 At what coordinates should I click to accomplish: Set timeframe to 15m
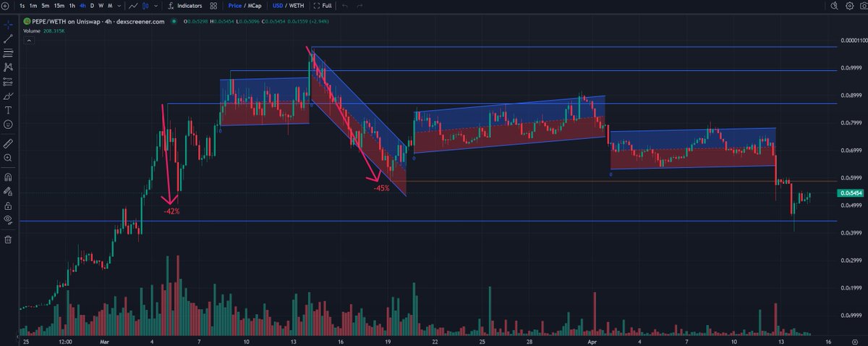(x=59, y=5)
